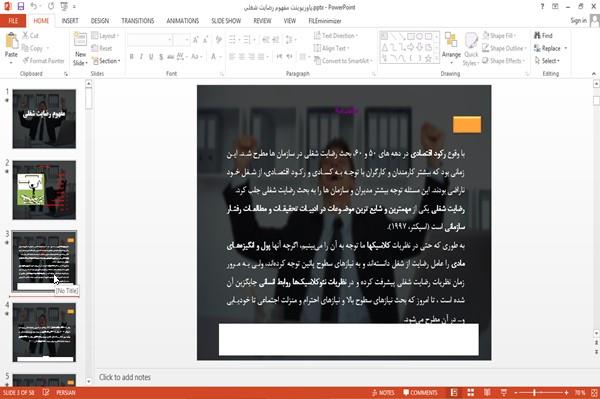Switch to the TRANSITIONS tab
This screenshot has width=600, height=399.
138,21
